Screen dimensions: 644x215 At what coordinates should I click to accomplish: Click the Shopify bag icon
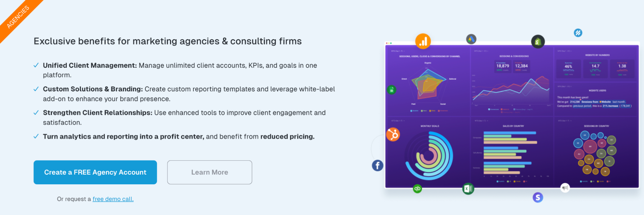[x=538, y=42]
